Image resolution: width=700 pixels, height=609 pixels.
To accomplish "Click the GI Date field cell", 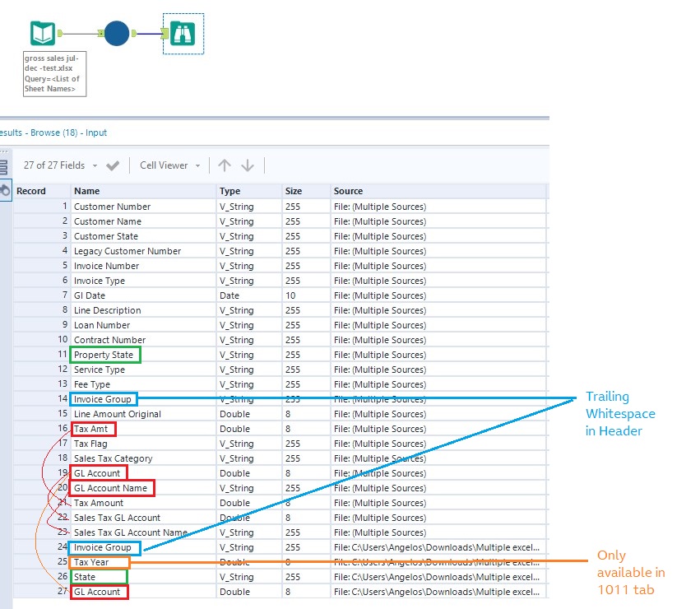I will pos(90,295).
